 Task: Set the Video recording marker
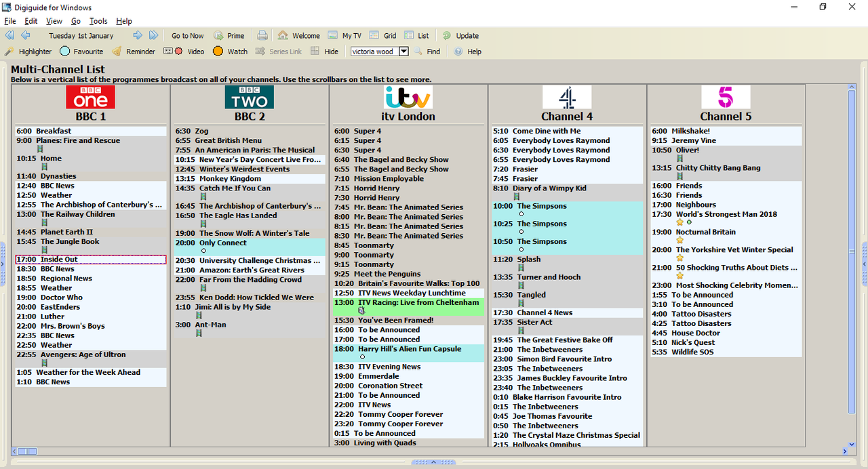[x=184, y=52]
